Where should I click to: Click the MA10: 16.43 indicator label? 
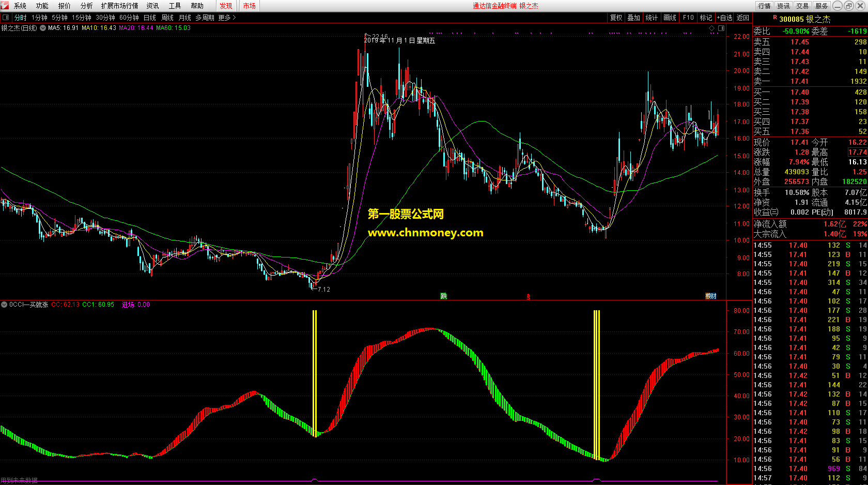point(99,28)
